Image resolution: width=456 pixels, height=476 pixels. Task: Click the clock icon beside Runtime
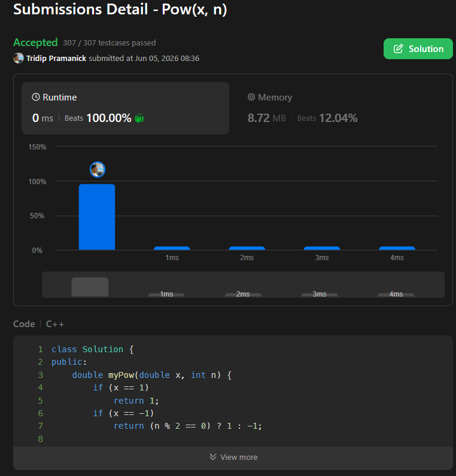[36, 97]
